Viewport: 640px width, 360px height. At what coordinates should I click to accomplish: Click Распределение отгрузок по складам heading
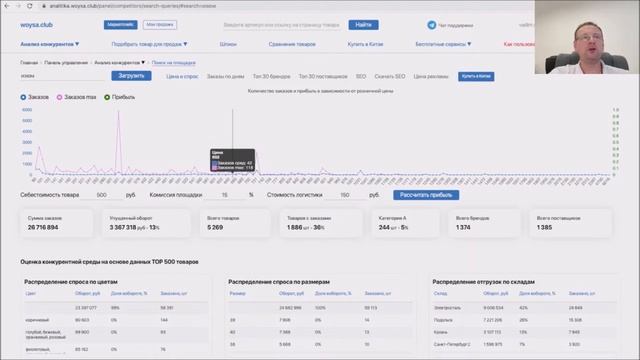(x=483, y=282)
